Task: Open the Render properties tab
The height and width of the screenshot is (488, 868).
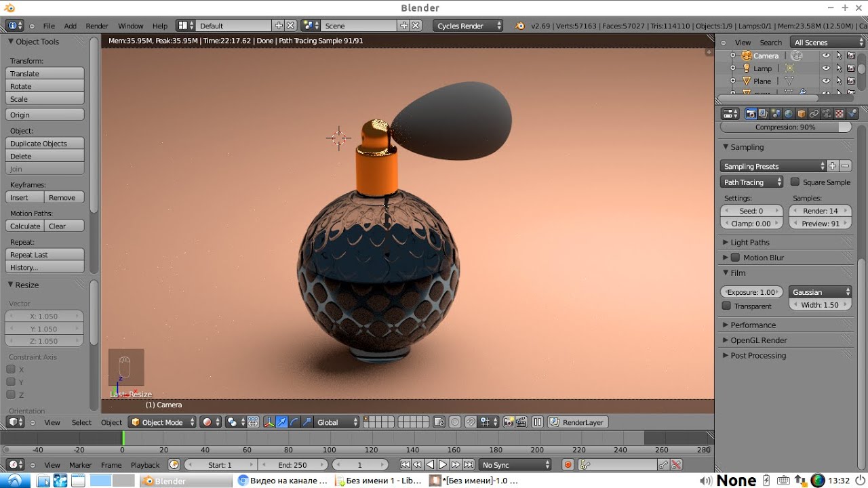Action: (751, 114)
